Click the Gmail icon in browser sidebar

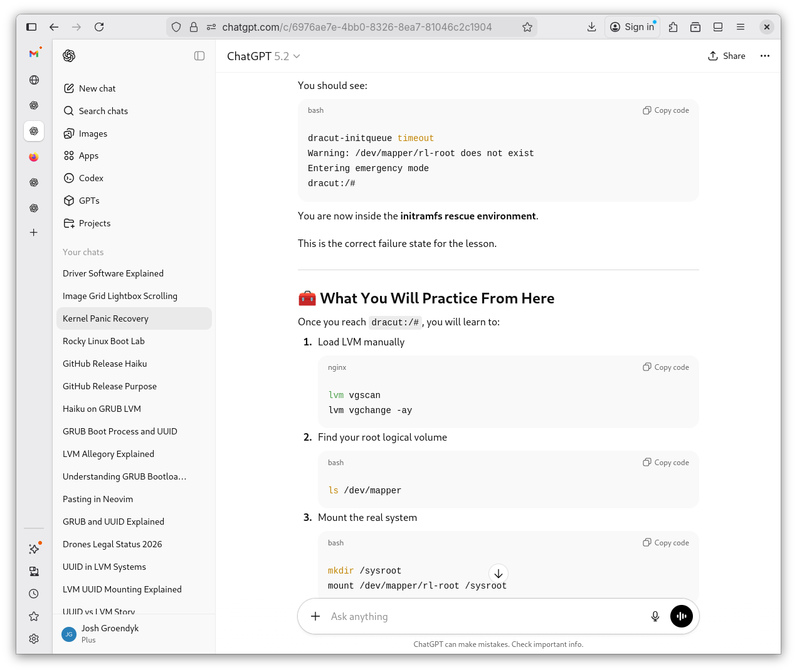[34, 53]
